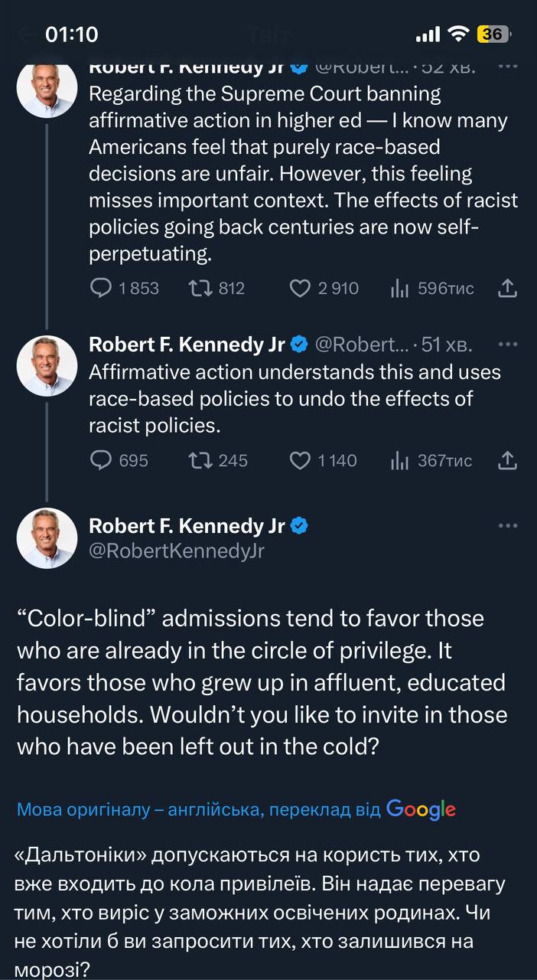The width and height of the screenshot is (537, 980).
Task: Open the @RobertKennedyJr handle link
Action: point(177,550)
